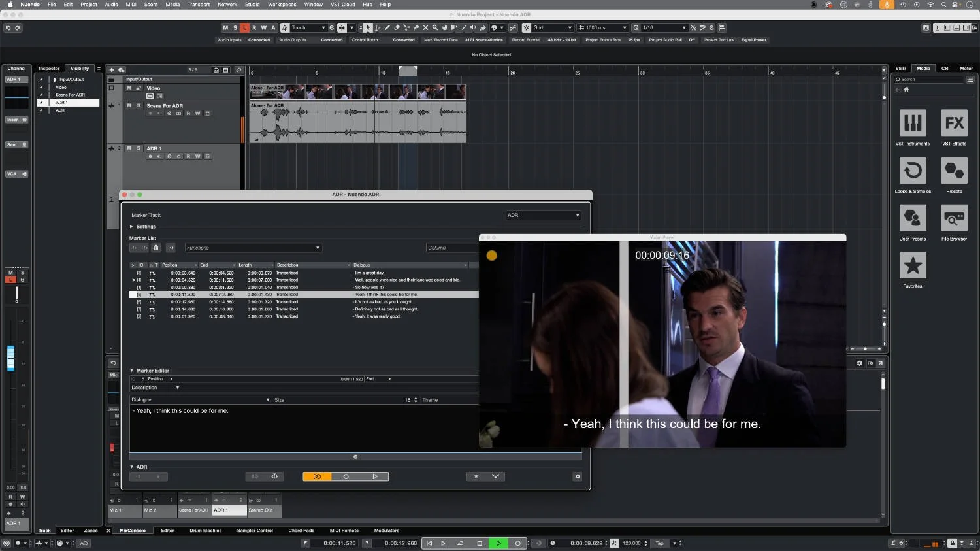Toggle the red Listen L button in toolbar

[244, 27]
